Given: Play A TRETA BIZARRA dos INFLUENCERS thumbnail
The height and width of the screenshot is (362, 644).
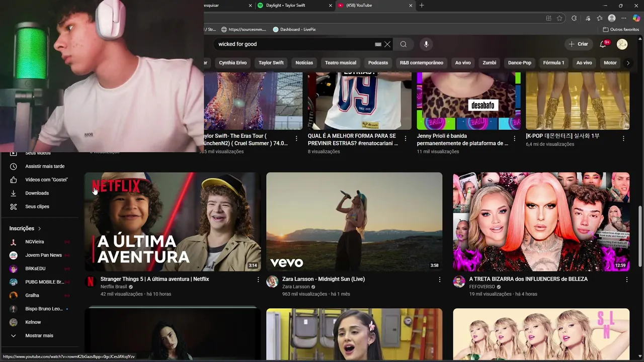Looking at the screenshot, I should [x=541, y=222].
